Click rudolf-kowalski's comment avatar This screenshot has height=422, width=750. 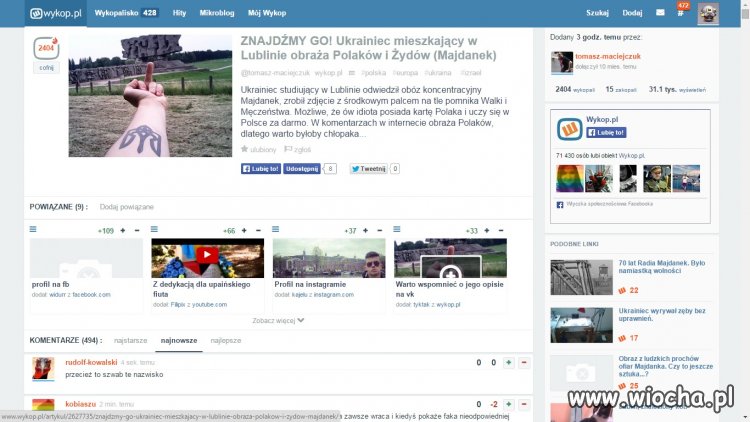point(43,368)
